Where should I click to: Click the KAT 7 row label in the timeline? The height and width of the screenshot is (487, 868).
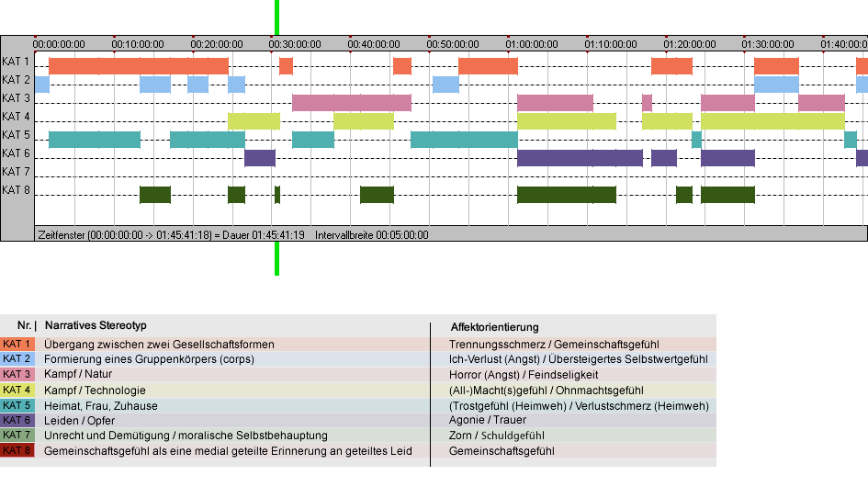(x=16, y=172)
